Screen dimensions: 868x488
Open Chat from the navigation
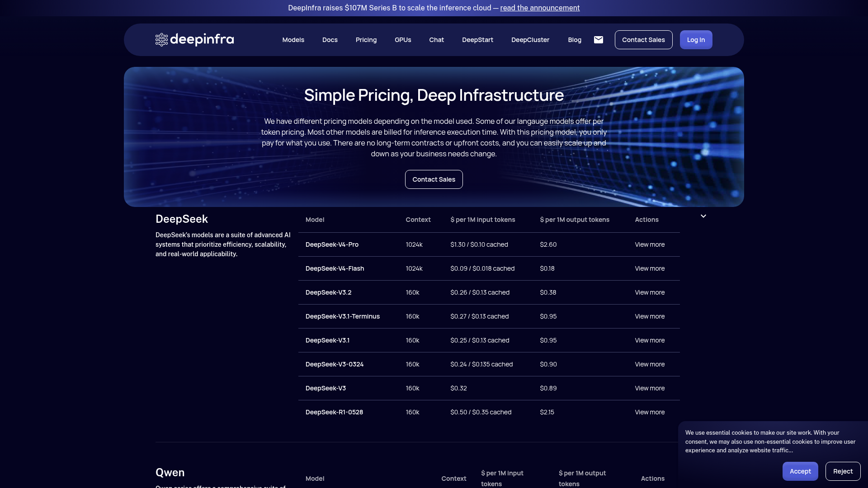(x=437, y=40)
